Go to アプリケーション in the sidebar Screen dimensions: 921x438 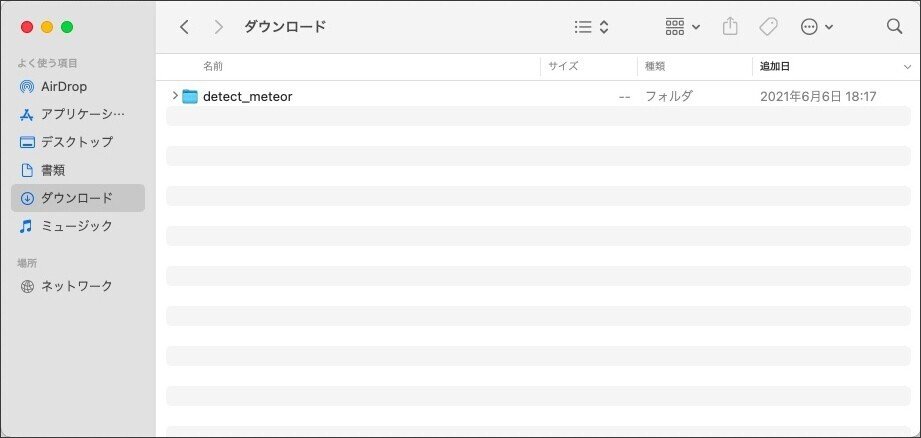pyautogui.click(x=82, y=114)
